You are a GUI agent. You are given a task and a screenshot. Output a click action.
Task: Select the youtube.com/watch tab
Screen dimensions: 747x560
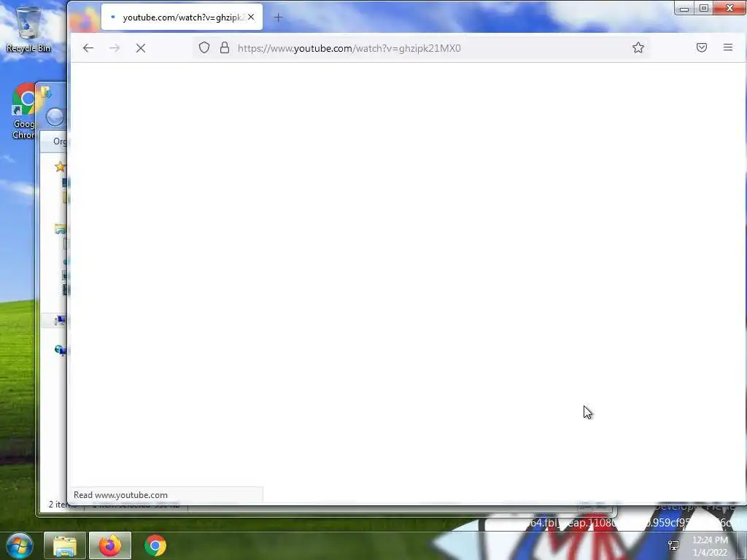click(x=182, y=17)
